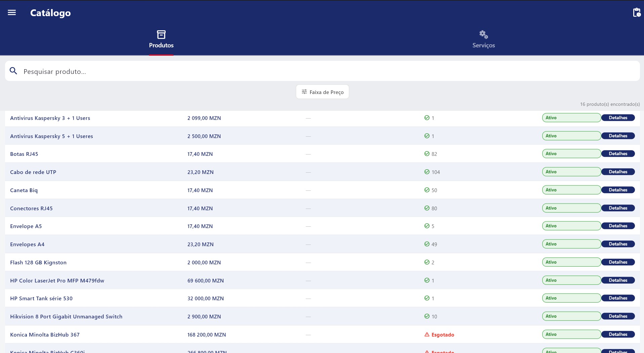Click the magnifying glass search icon
Screen dimensions: 644x353
(x=13, y=71)
